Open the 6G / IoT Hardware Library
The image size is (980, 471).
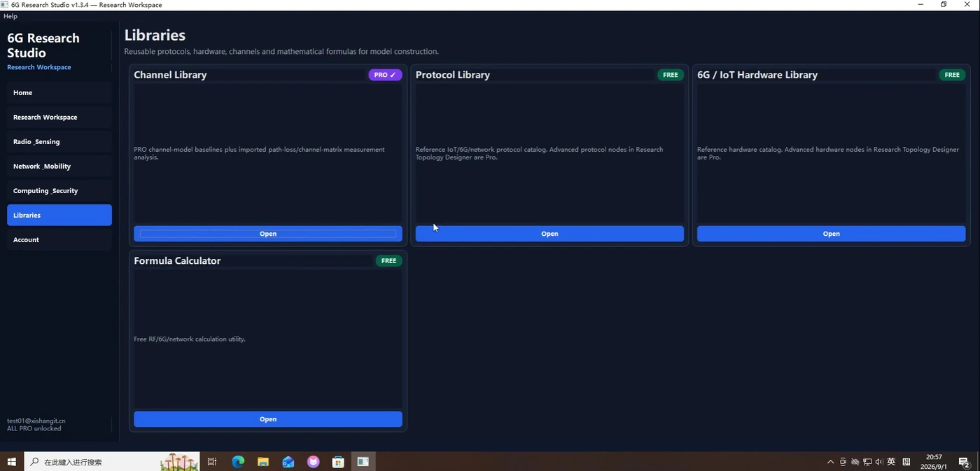pyautogui.click(x=831, y=234)
